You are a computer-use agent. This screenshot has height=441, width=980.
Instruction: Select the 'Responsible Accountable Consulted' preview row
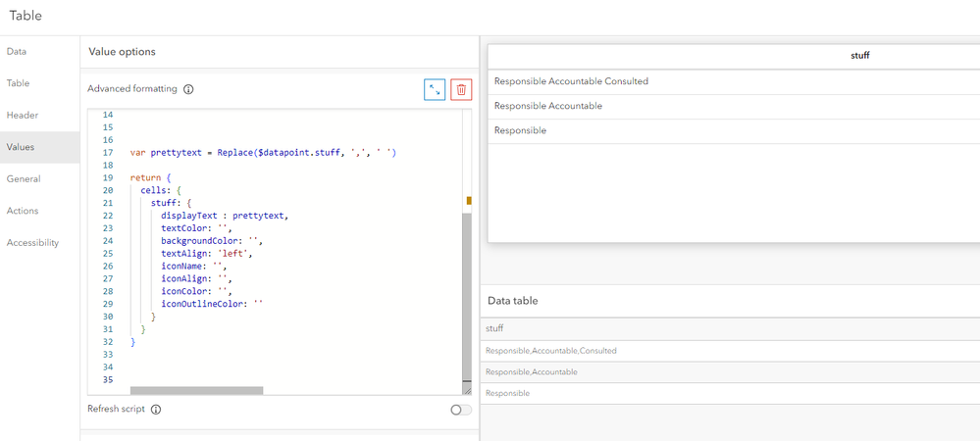571,81
